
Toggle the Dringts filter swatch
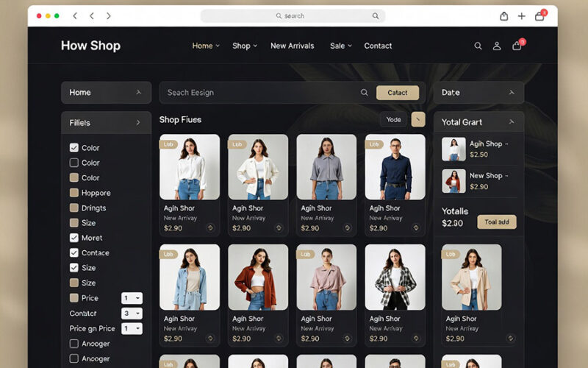point(74,208)
